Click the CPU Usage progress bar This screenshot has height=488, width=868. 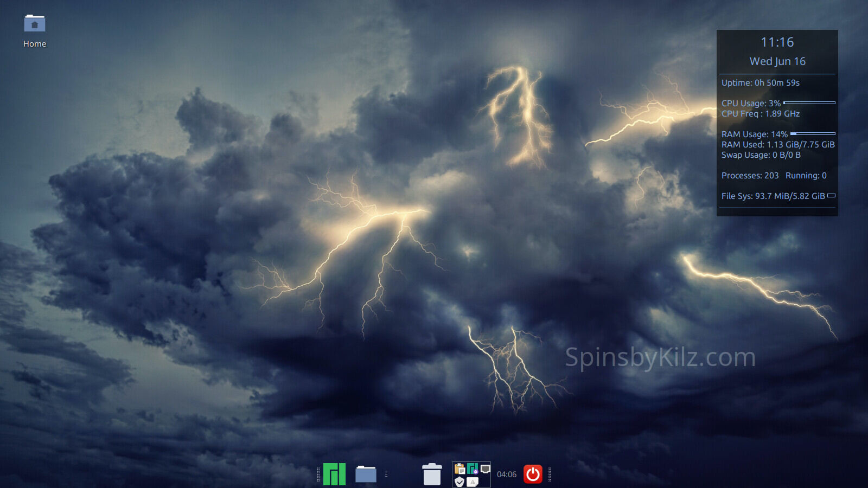pos(809,102)
